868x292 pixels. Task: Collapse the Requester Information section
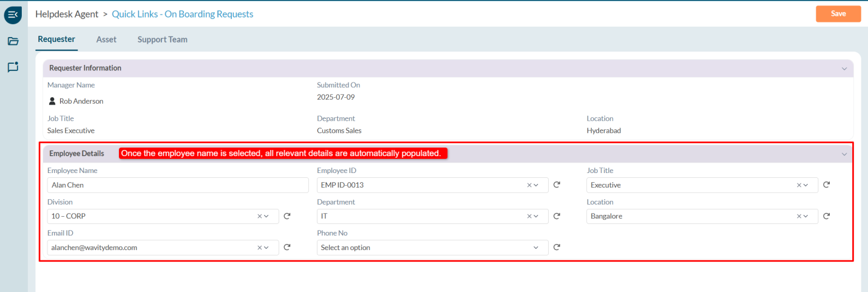point(844,69)
